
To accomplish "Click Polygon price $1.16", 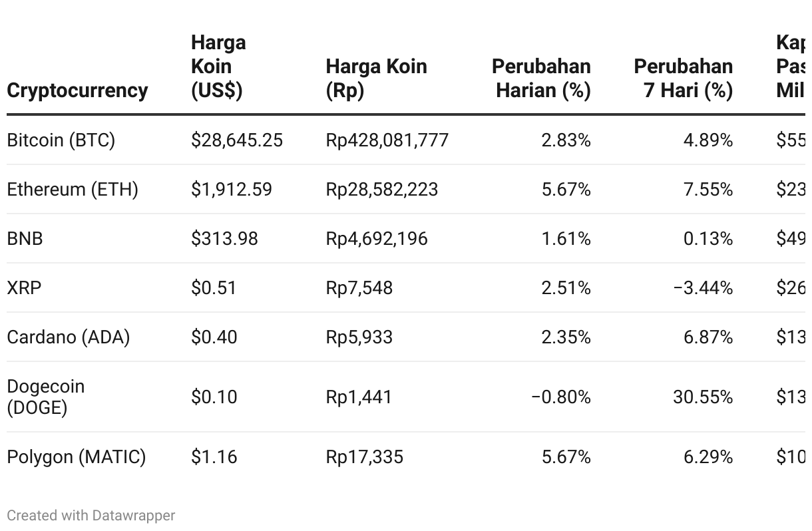I will (214, 457).
